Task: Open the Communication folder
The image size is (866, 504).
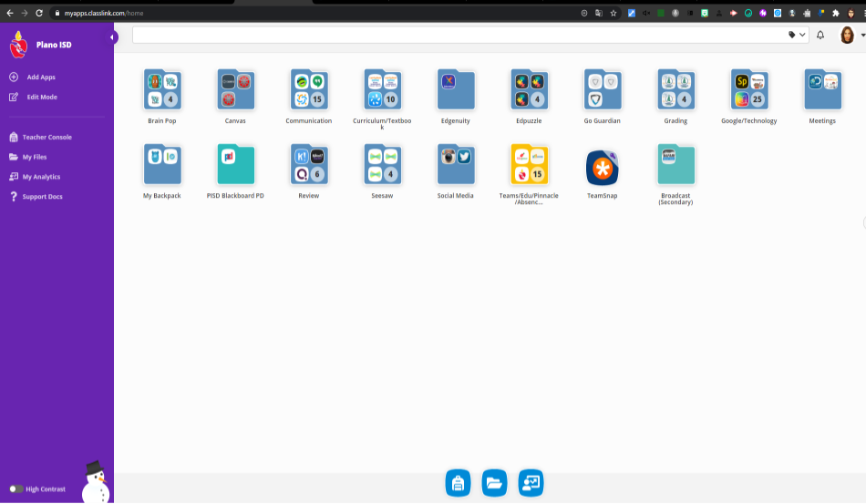Action: 309,90
